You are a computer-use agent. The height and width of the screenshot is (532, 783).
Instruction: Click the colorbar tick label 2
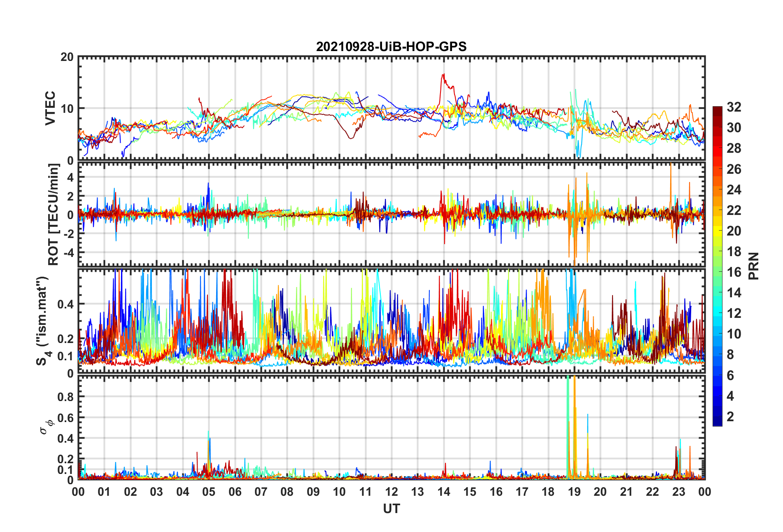pos(730,417)
